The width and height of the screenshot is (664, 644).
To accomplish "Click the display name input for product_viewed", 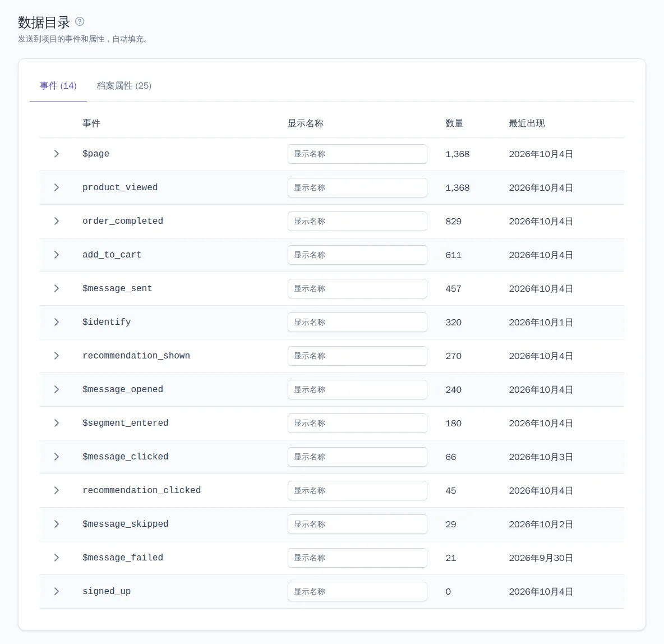I will [x=357, y=187].
